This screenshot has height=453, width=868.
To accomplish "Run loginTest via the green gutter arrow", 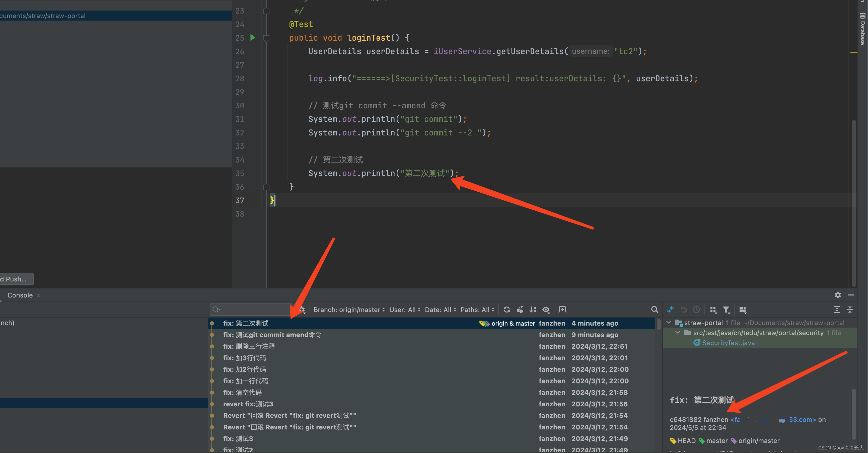I will coord(253,37).
